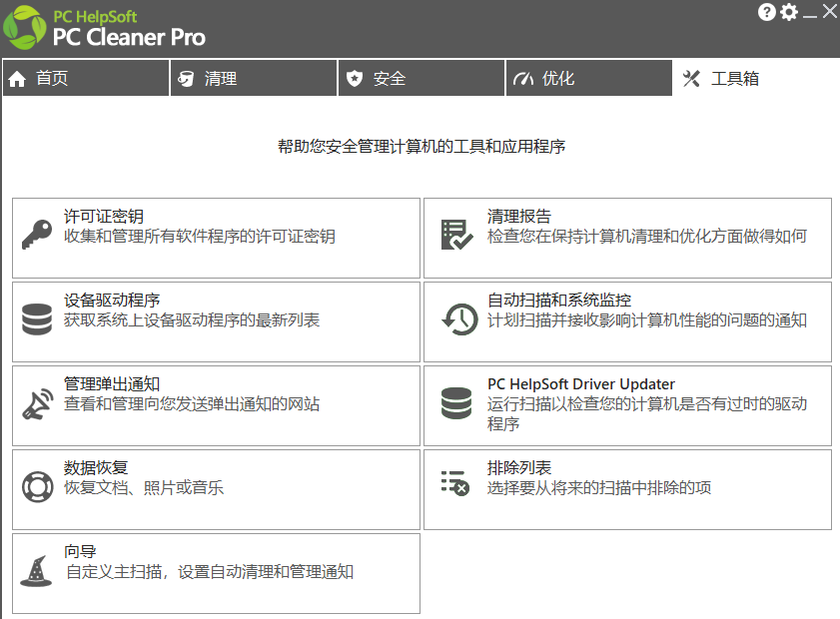The image size is (840, 619).
Task: Click description 检查您在保持计算机清理和优化方面做得如何
Action: (x=647, y=237)
